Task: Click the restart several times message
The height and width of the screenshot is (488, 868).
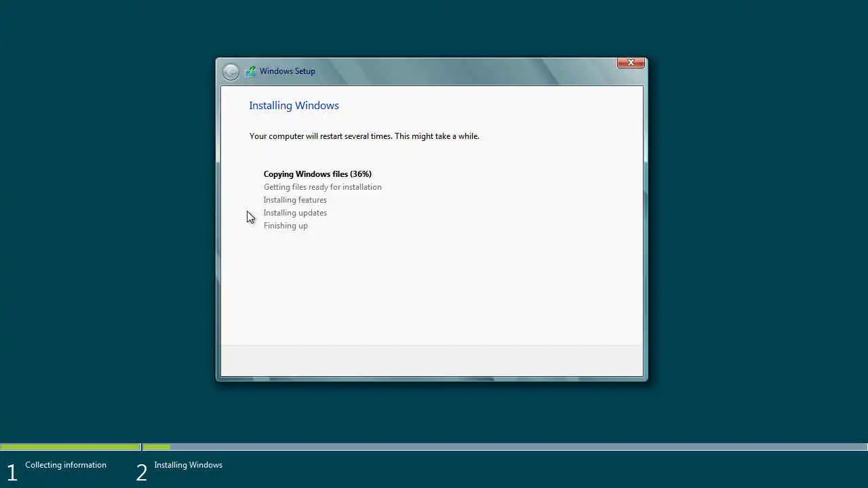Action: [364, 136]
